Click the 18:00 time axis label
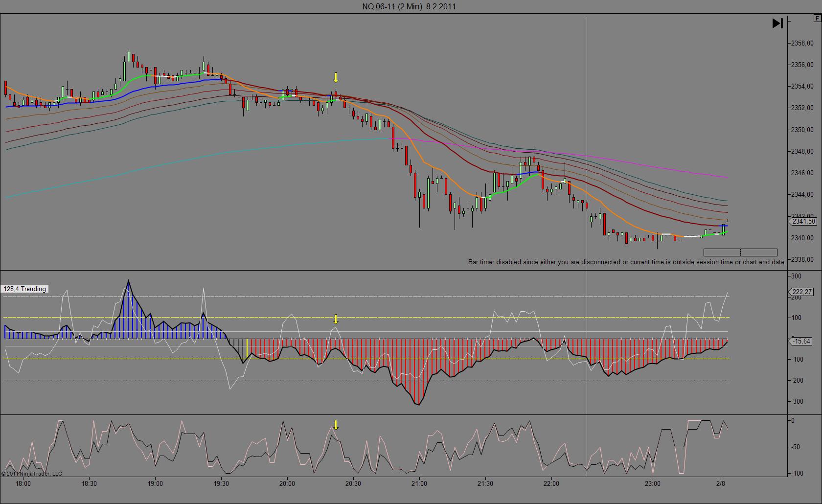Image resolution: width=822 pixels, height=504 pixels. tap(23, 483)
